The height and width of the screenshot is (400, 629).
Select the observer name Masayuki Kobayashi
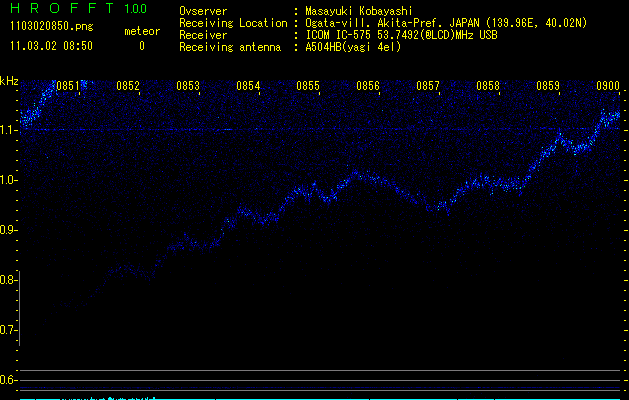click(358, 10)
